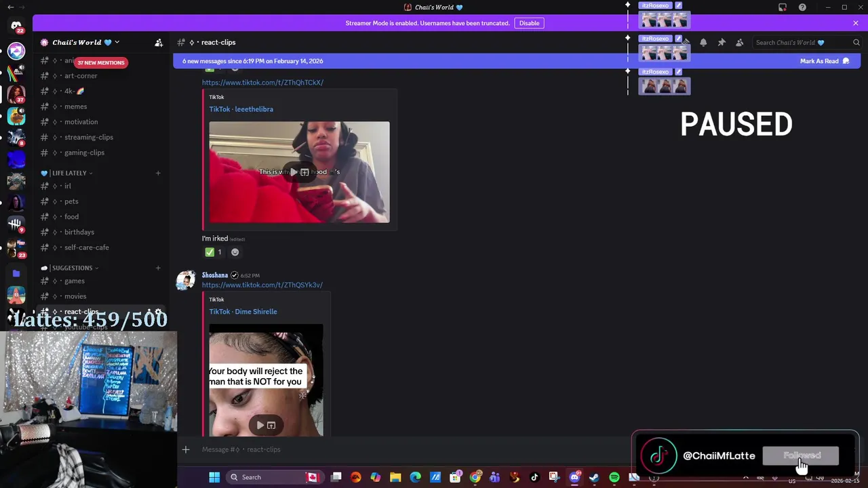Go to the irl channel
Screen dimensions: 868x488
pos(67,186)
